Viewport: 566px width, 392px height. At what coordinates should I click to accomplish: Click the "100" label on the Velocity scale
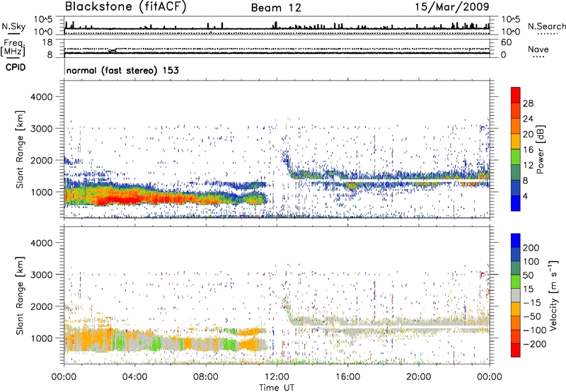point(531,261)
